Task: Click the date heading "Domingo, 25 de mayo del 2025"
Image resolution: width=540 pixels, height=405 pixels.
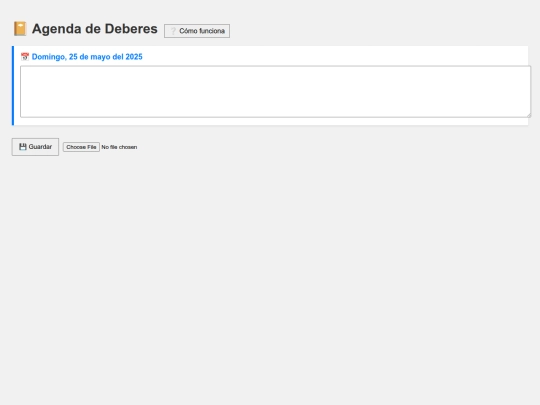Action: tap(87, 57)
